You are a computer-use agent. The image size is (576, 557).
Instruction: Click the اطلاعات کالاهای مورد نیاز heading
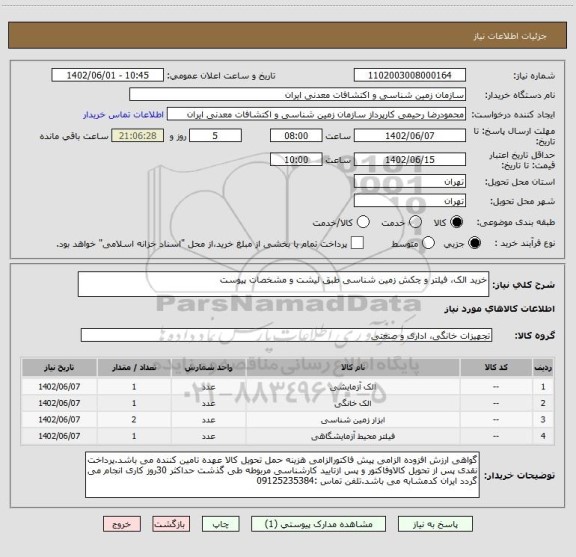click(500, 309)
